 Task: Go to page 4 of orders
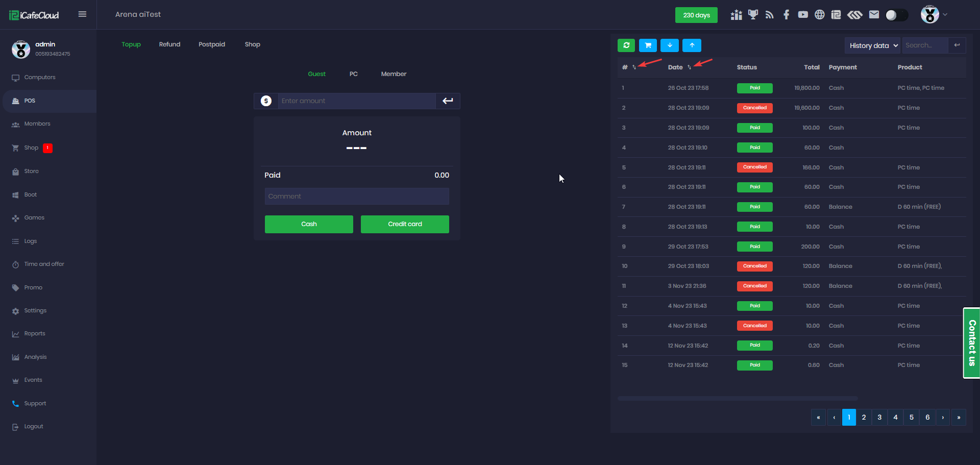click(895, 418)
